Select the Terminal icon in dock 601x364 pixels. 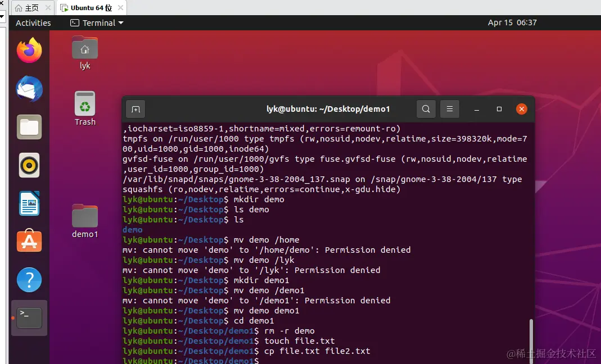click(x=29, y=318)
